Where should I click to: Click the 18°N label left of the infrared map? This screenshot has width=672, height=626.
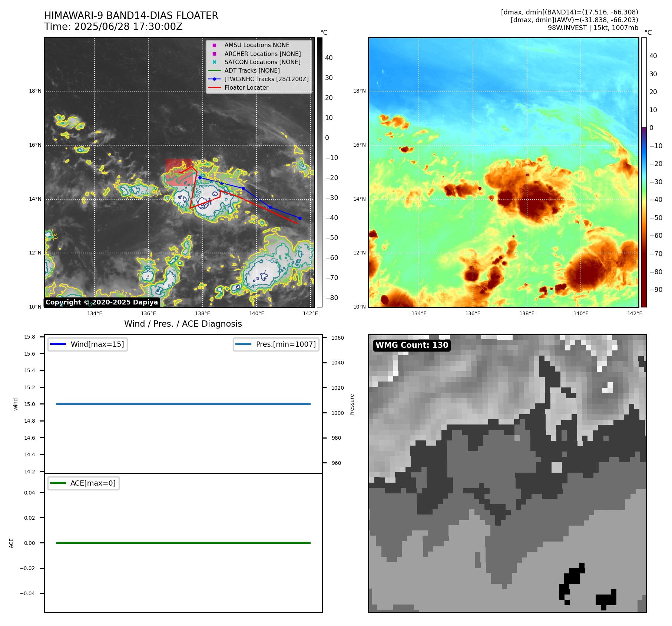coord(35,91)
